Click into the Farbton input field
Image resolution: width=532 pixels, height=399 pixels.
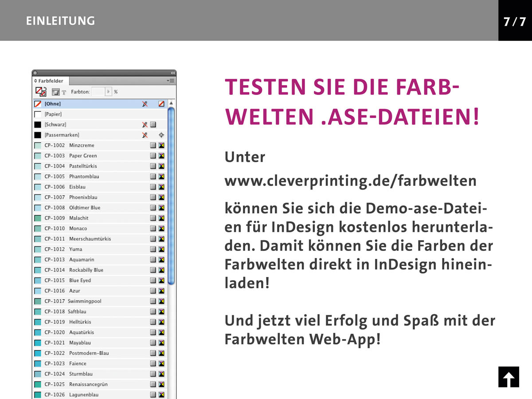click(98, 92)
